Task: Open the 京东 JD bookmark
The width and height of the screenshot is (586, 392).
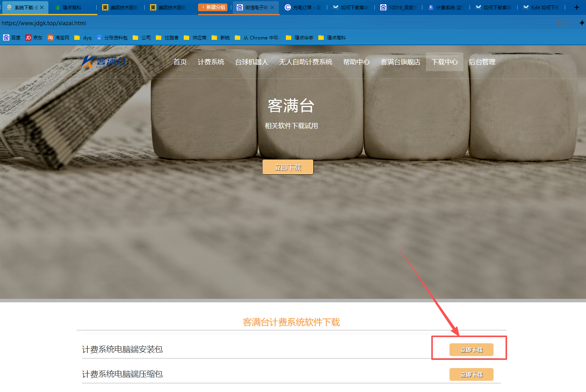Action: (34, 37)
